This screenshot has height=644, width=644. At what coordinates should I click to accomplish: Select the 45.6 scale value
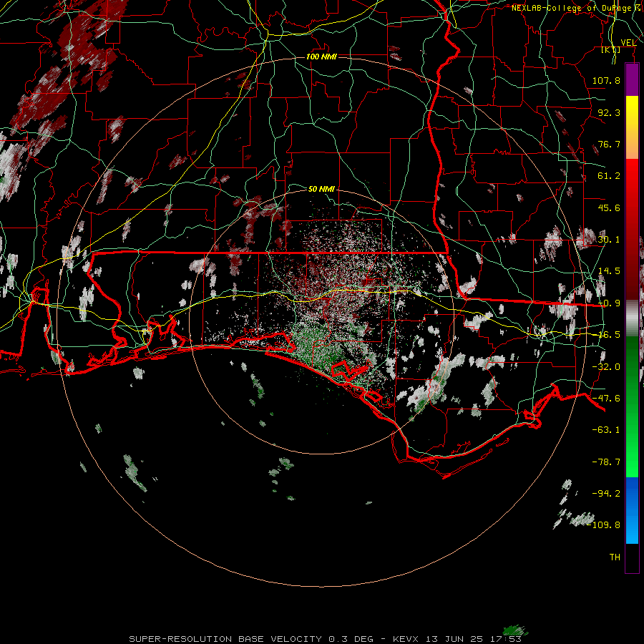point(609,208)
